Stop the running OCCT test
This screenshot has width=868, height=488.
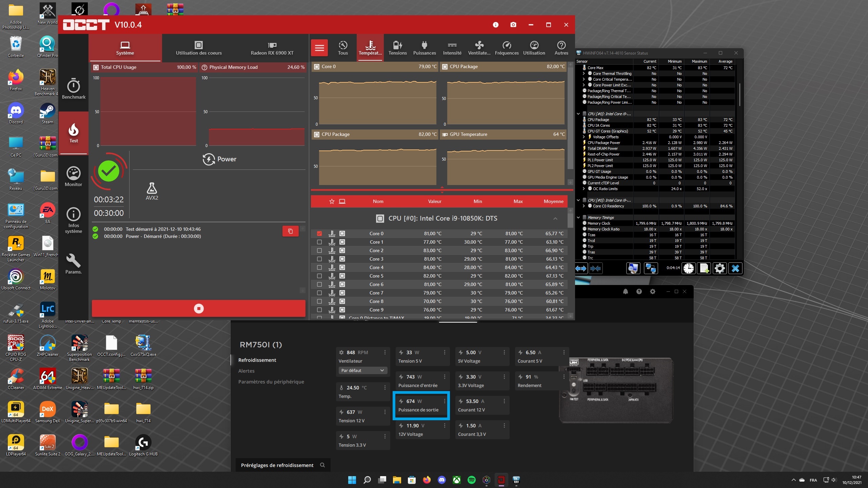click(x=199, y=308)
